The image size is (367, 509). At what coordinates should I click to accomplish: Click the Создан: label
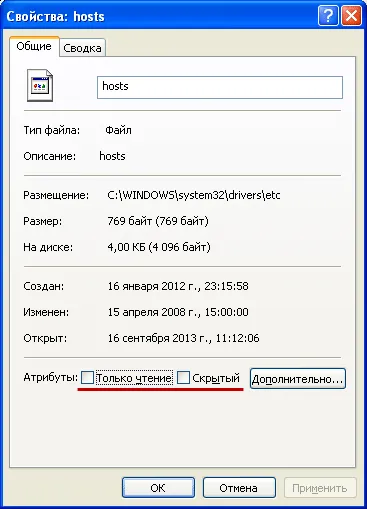pos(44,286)
